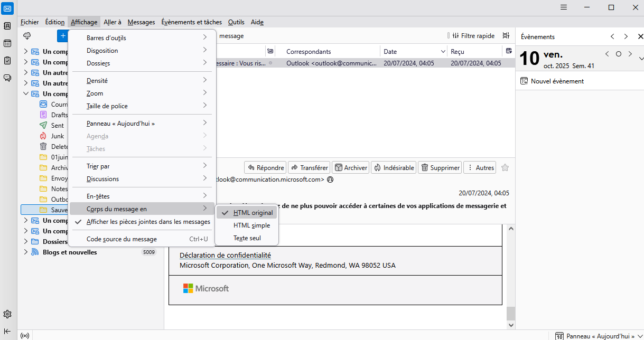Open the Autres actions dropdown
The width and height of the screenshot is (644, 340).
tap(480, 168)
